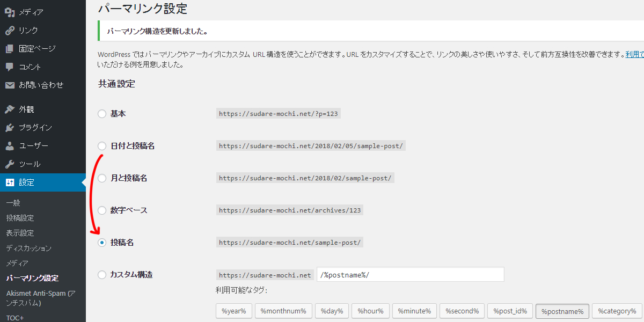
Task: Click the Links chain icon
Action: coord(10,31)
